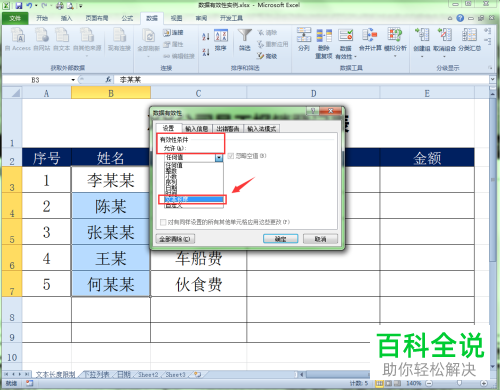
Task: Open the Sort dialog icon
Action: [221, 36]
